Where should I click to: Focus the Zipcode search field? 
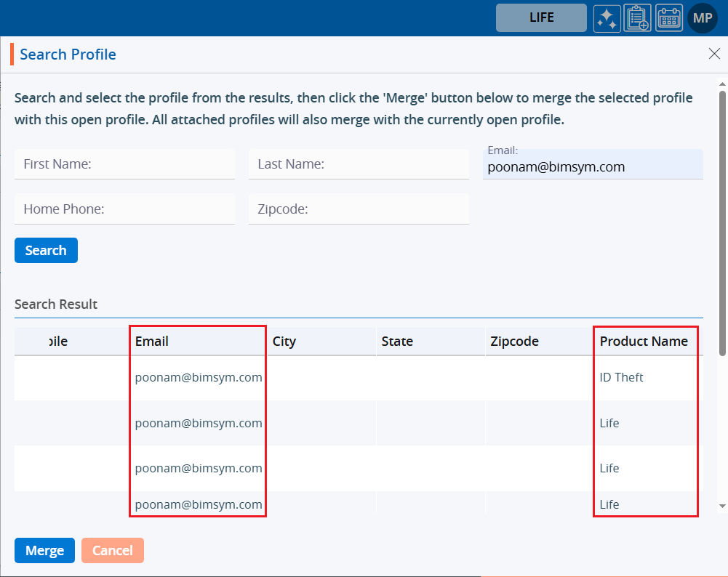coord(359,209)
